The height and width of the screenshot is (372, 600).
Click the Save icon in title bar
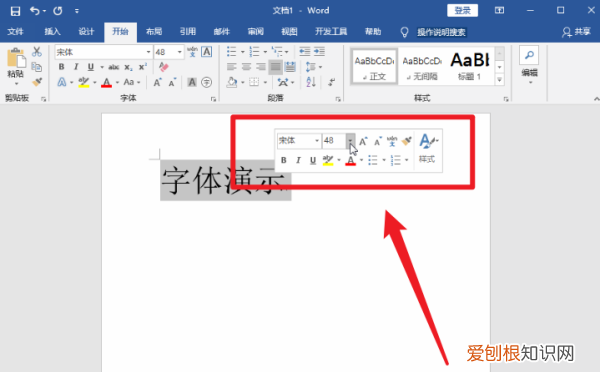[15, 11]
